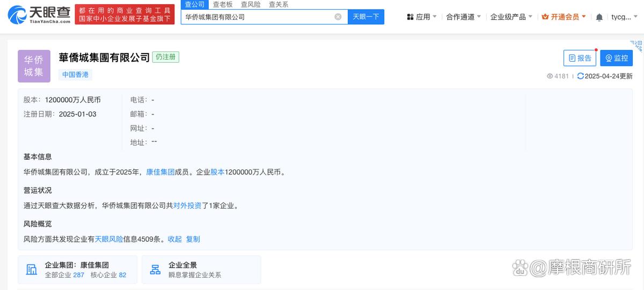Click the 华侨城集 company avatar thumbnail
The width and height of the screenshot is (644, 290).
pos(34,66)
